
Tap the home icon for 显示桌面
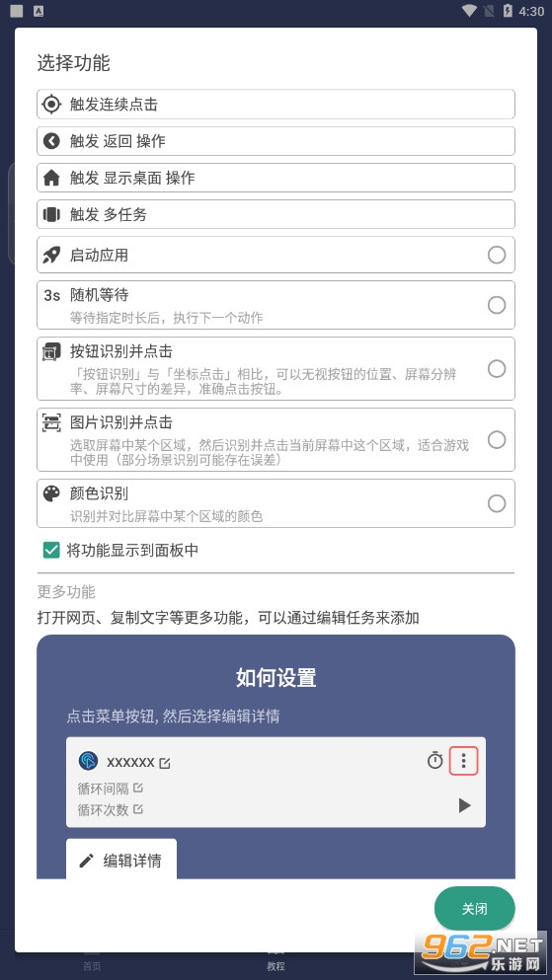(51, 178)
